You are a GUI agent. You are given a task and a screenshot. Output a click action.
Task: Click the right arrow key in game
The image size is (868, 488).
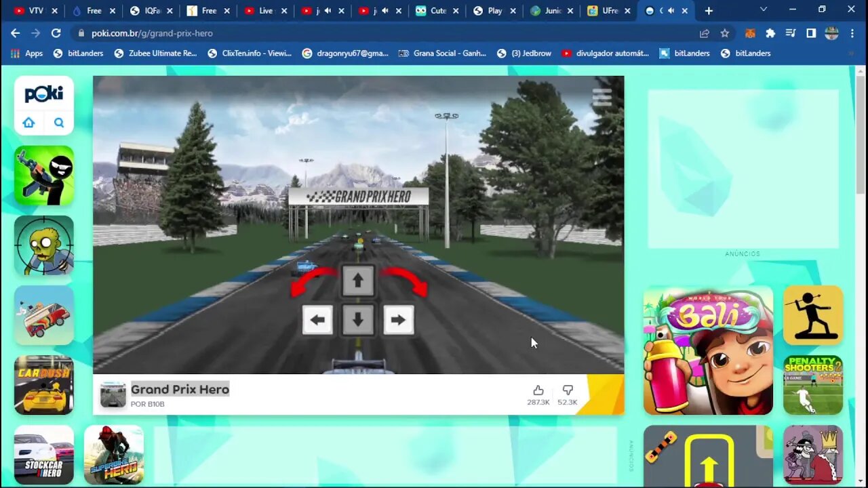398,320
